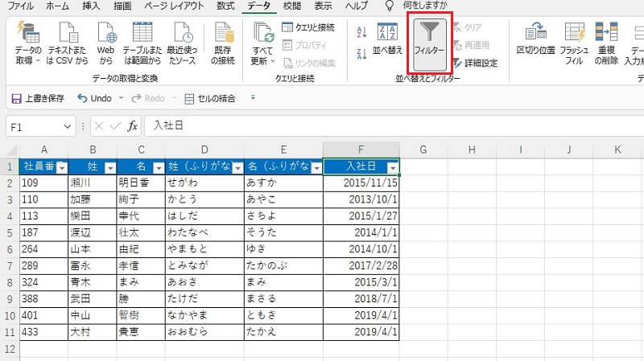The height and width of the screenshot is (361, 644).
Task: Cancel formula entry with X icon
Action: click(98, 126)
